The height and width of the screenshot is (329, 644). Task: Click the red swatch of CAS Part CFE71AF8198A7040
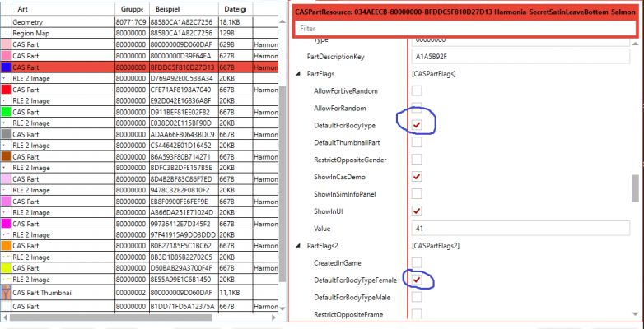coord(6,90)
